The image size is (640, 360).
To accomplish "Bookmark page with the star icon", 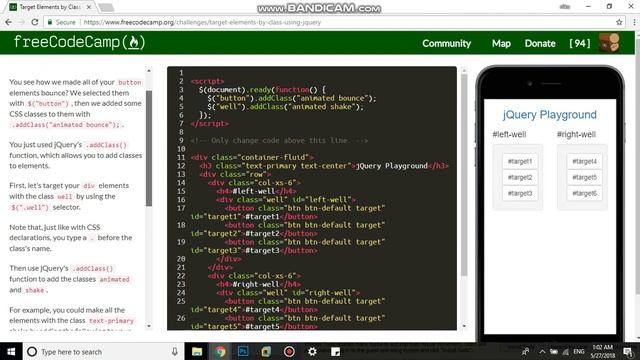I will 619,22.
